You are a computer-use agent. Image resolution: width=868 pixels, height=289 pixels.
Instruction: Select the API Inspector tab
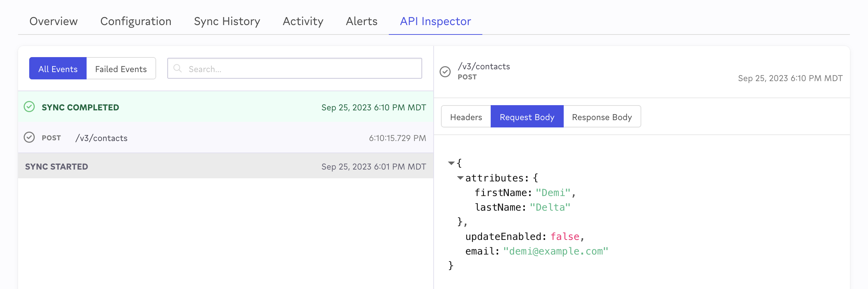click(x=435, y=22)
